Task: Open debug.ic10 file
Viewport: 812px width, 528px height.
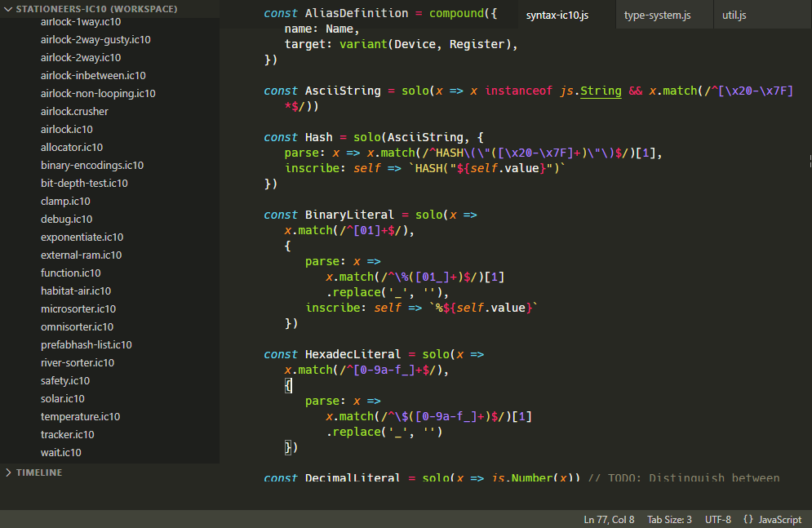Action: coord(67,219)
